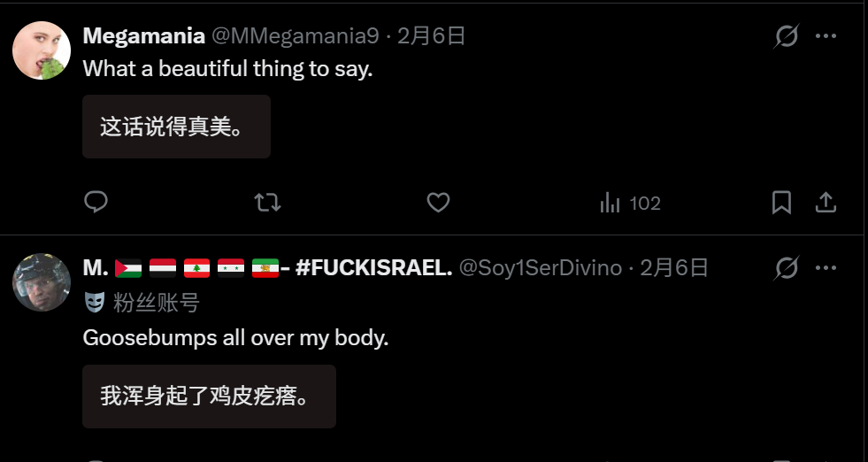This screenshot has height=462, width=868.
Task: Open the Megamania display name link
Action: [144, 36]
